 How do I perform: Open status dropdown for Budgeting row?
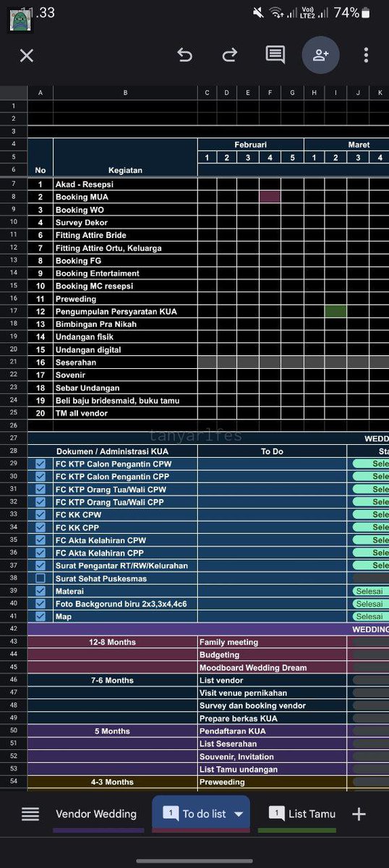370,655
